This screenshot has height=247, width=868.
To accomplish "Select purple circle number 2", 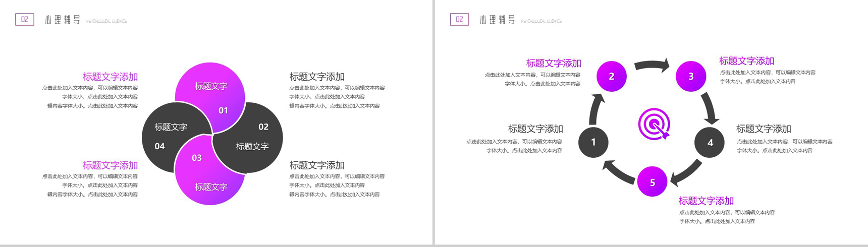I will 612,76.
